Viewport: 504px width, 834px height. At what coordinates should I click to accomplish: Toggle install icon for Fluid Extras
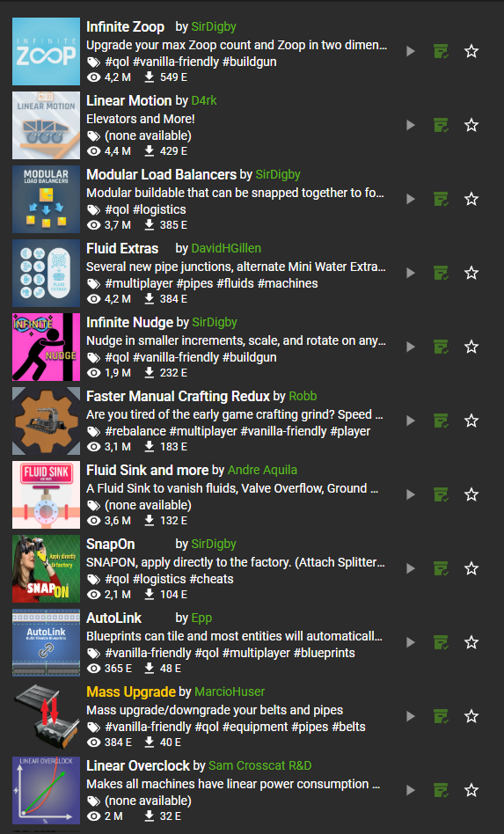[x=441, y=274]
